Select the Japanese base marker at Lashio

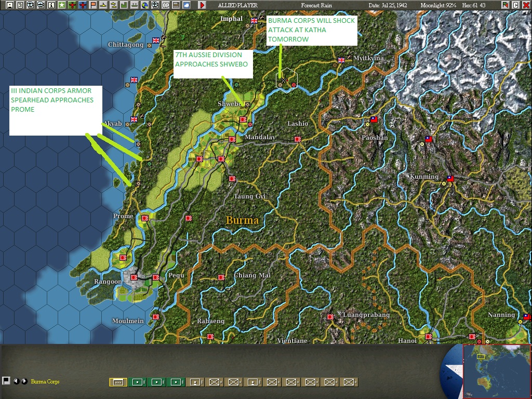pos(298,139)
